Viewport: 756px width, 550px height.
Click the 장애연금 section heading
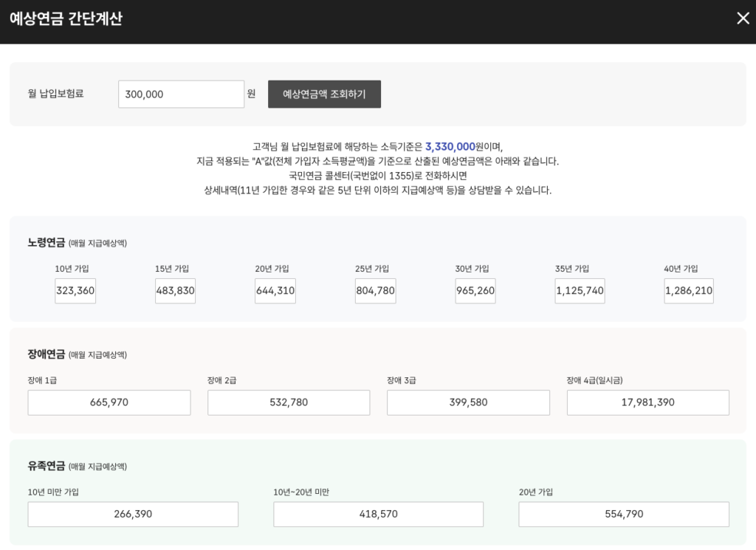(47, 354)
